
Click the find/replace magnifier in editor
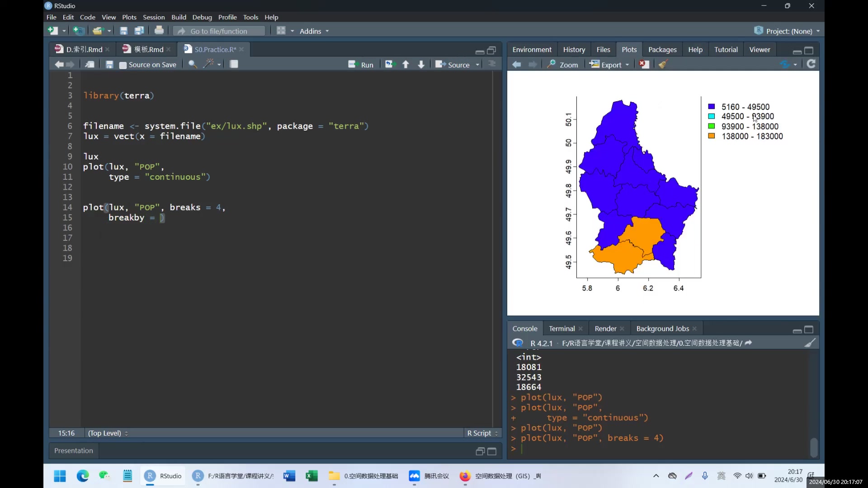pyautogui.click(x=193, y=65)
